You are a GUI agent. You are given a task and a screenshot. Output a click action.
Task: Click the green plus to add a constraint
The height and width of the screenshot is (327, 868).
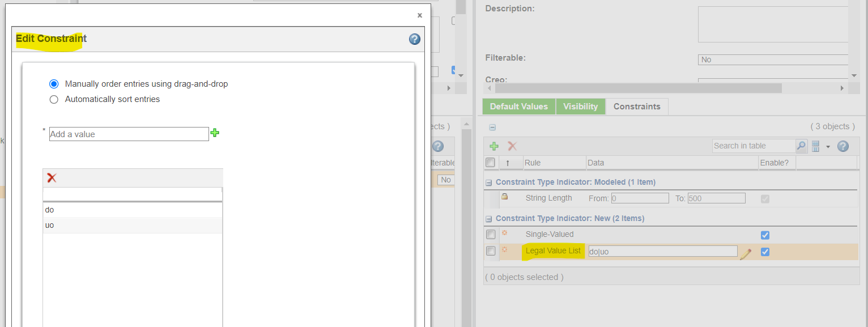(x=493, y=146)
